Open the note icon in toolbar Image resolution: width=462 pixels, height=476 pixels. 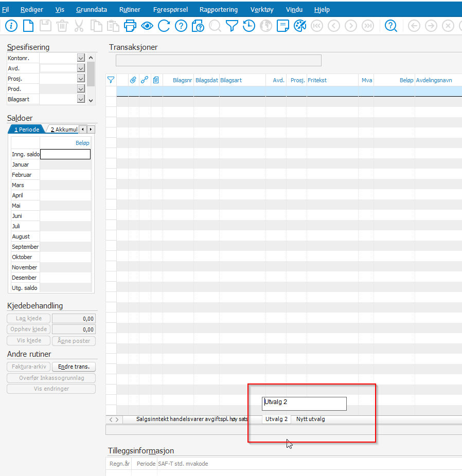(x=283, y=26)
